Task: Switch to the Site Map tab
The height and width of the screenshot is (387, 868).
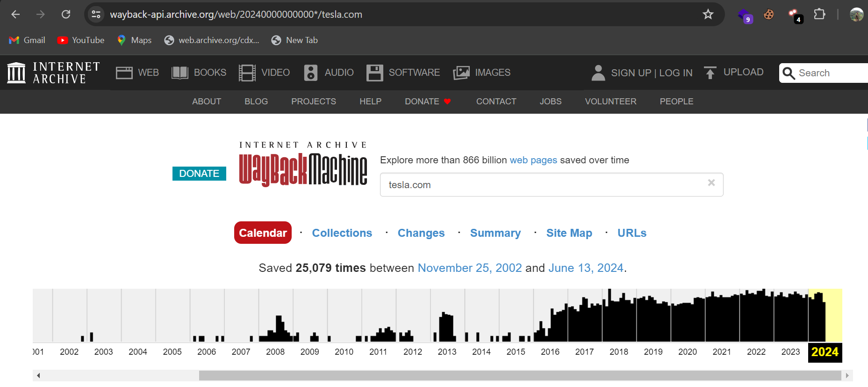Action: point(569,233)
